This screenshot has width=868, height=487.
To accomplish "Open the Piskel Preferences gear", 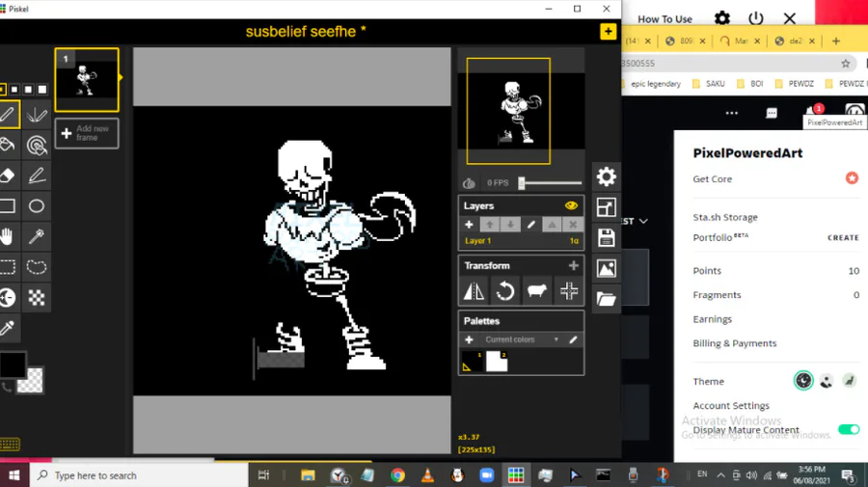I will tap(607, 176).
